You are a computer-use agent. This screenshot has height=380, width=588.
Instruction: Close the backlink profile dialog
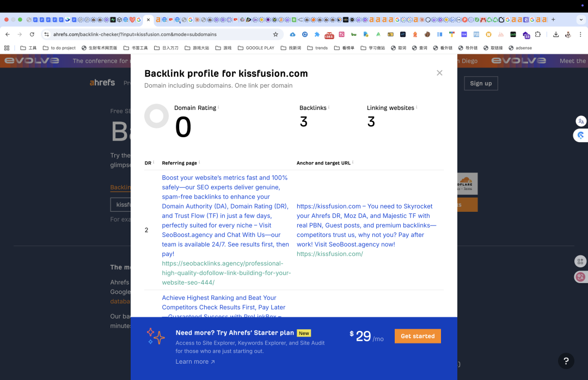pyautogui.click(x=439, y=73)
